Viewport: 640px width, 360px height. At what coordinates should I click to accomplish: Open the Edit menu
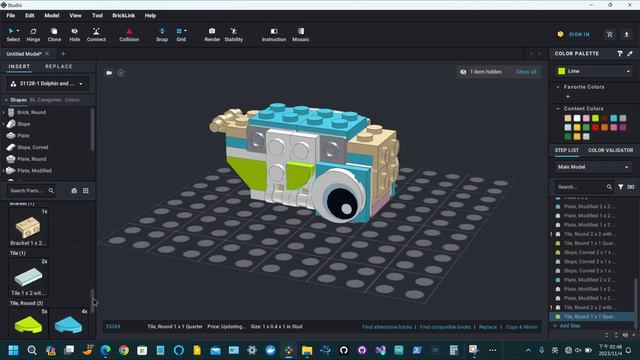[x=30, y=16]
